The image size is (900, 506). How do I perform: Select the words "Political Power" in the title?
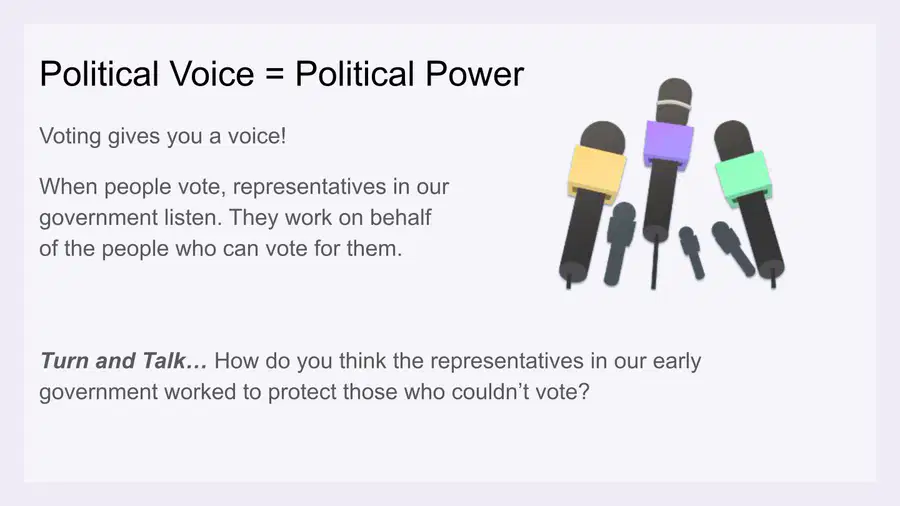[409, 74]
